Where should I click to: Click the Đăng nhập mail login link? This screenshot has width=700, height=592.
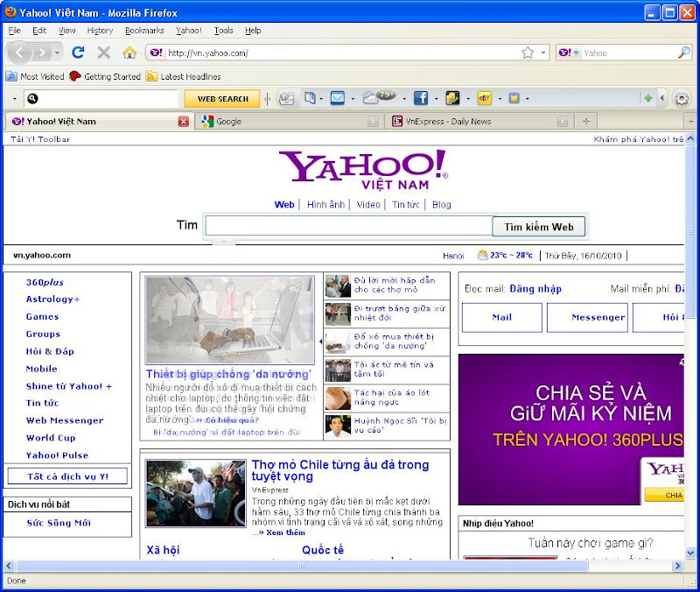(x=535, y=289)
